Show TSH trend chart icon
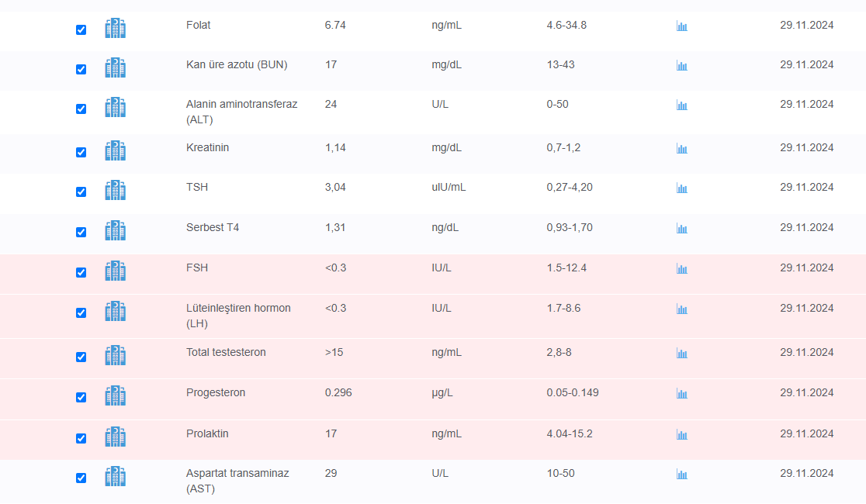The width and height of the screenshot is (866, 504). tap(682, 188)
